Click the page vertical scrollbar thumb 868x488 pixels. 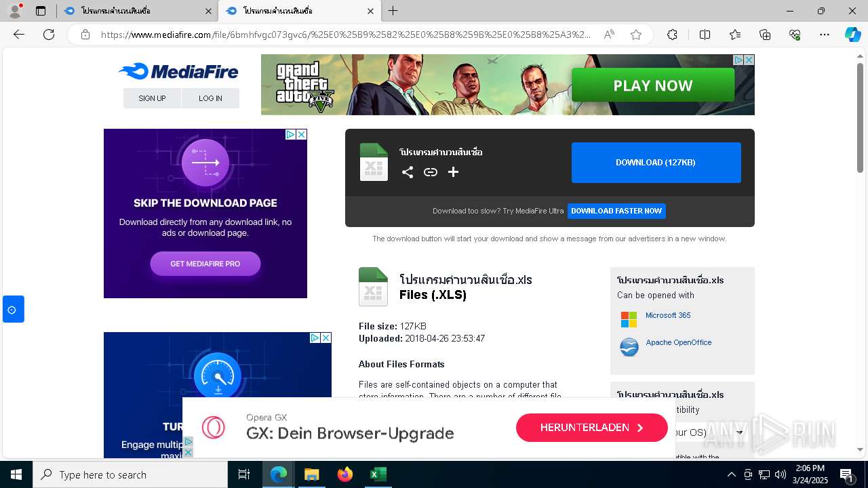pyautogui.click(x=860, y=119)
